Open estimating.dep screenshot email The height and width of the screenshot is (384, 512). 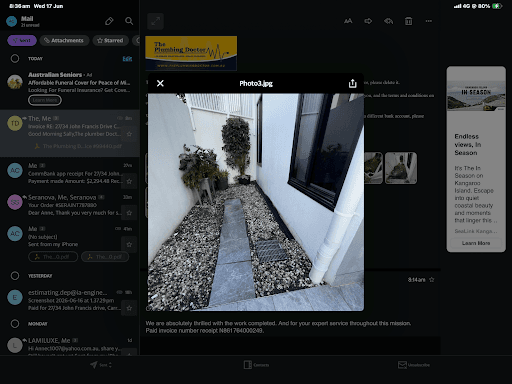tap(70, 300)
